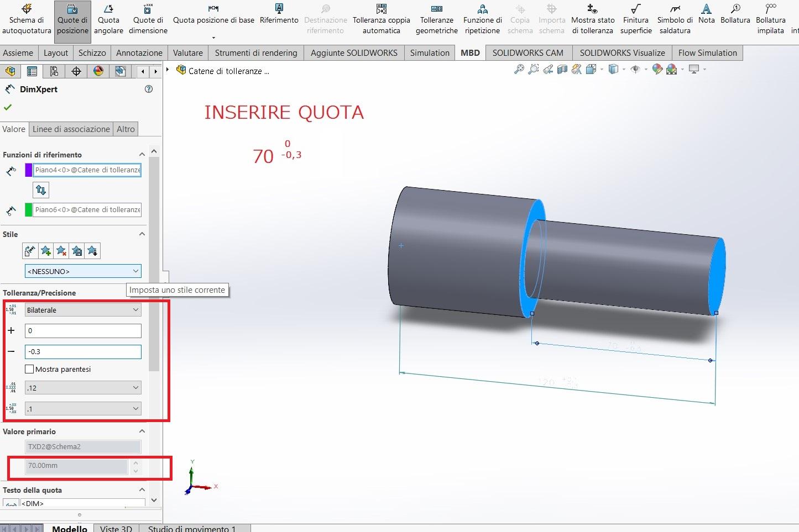Expand Quota posizione di base dropdown arrow
Screen dimensions: 799x532
(x=213, y=38)
